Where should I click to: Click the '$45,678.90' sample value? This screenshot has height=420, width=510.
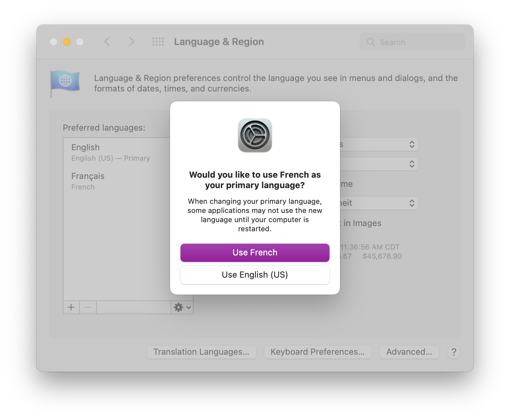pyautogui.click(x=382, y=256)
